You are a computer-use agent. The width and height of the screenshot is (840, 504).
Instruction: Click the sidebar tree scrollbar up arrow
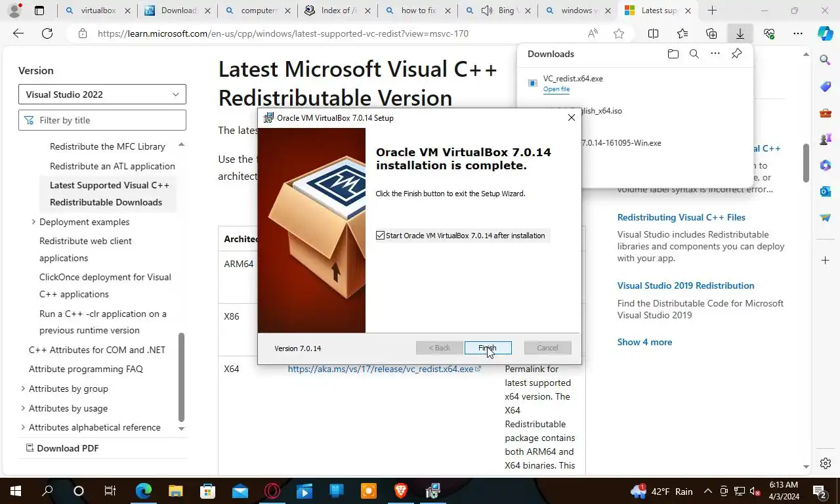(181, 145)
